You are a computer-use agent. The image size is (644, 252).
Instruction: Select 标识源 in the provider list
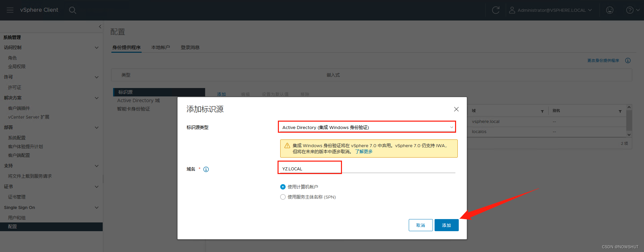pyautogui.click(x=159, y=92)
